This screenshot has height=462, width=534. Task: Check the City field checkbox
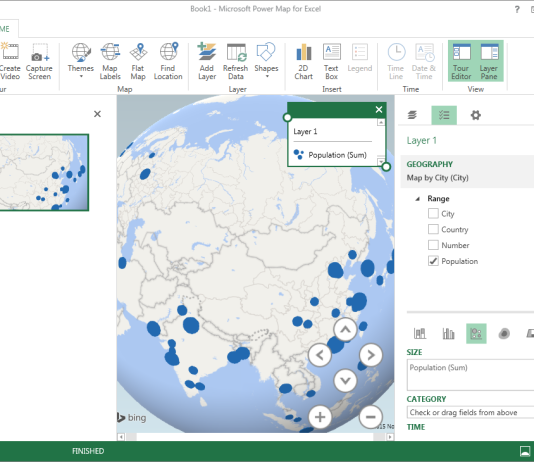click(433, 213)
